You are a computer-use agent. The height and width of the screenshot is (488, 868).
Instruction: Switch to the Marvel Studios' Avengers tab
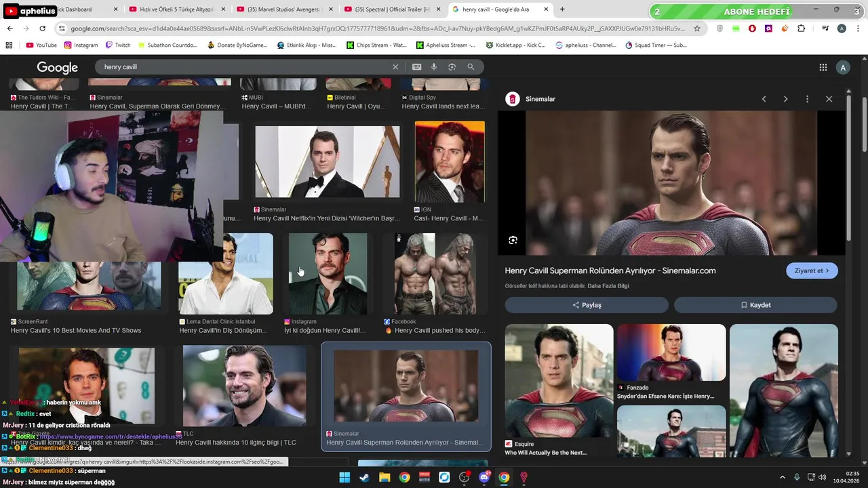(285, 9)
